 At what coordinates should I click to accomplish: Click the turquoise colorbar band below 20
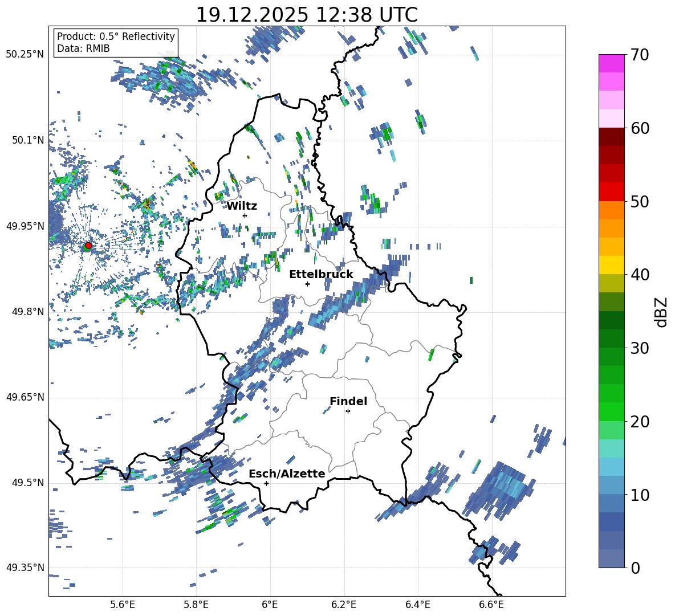click(612, 448)
